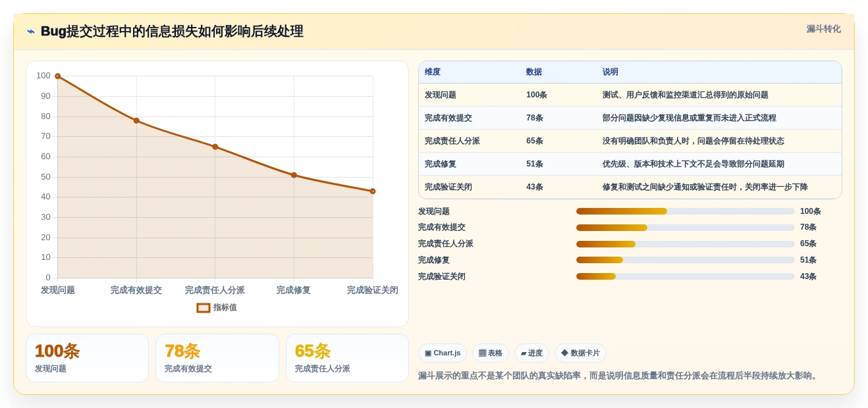Click the 维度 column header
The height and width of the screenshot is (408, 868).
(x=433, y=72)
